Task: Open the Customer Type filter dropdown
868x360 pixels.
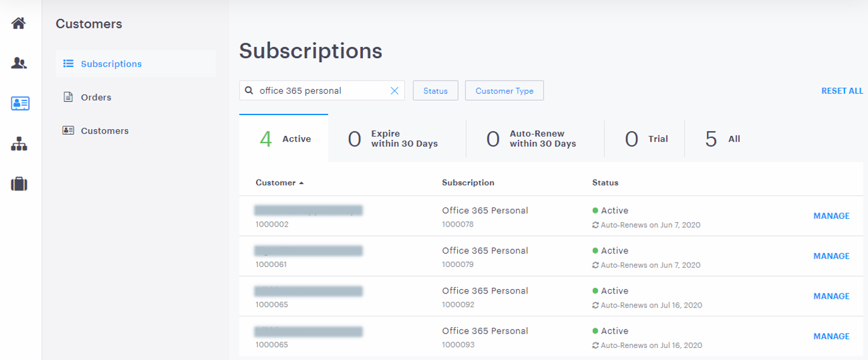Action: 504,90
